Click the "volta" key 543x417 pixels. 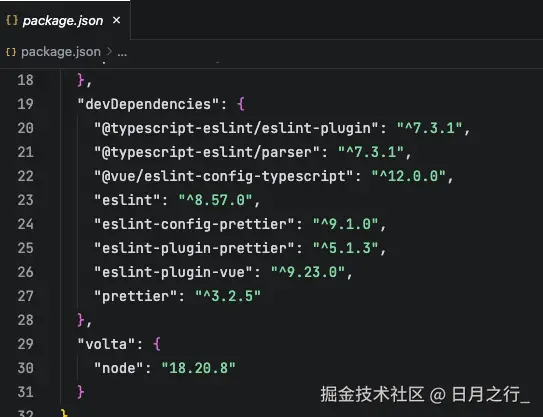[106, 344]
